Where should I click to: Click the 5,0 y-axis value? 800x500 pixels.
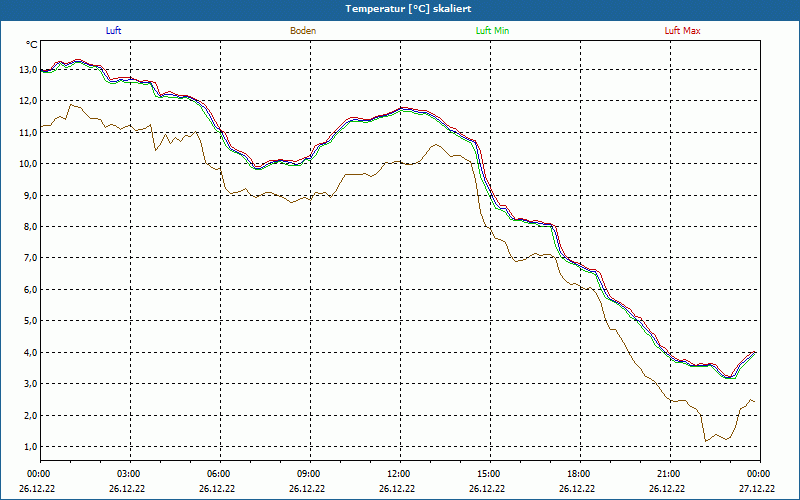[30, 321]
